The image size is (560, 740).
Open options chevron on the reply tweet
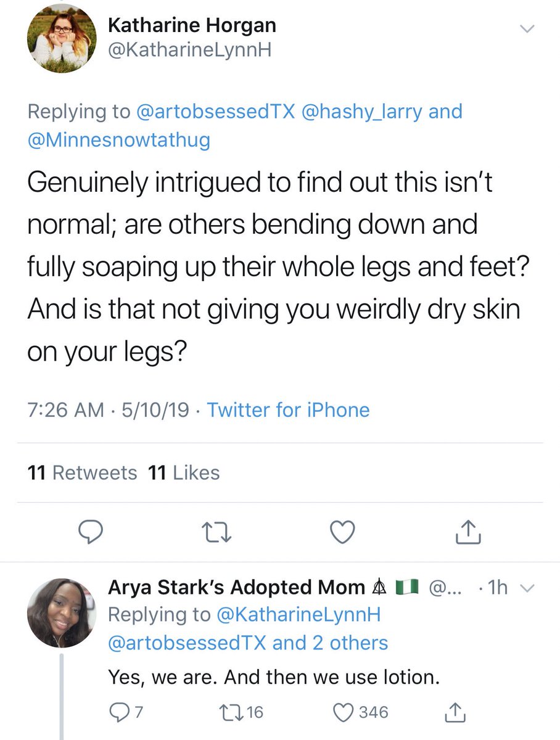(526, 589)
